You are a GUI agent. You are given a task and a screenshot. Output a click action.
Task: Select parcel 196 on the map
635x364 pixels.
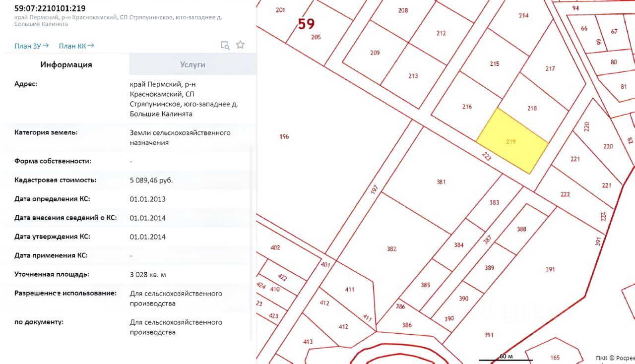tap(284, 136)
